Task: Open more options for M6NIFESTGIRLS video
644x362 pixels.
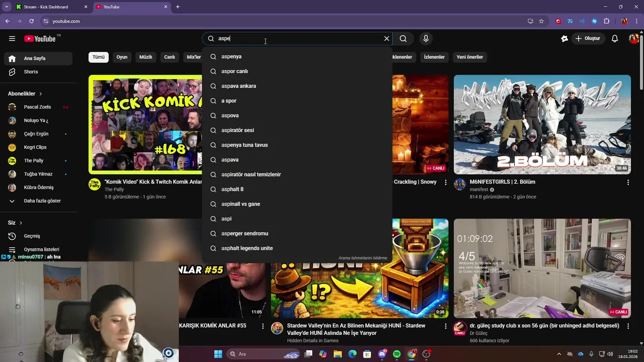Action: (x=628, y=183)
